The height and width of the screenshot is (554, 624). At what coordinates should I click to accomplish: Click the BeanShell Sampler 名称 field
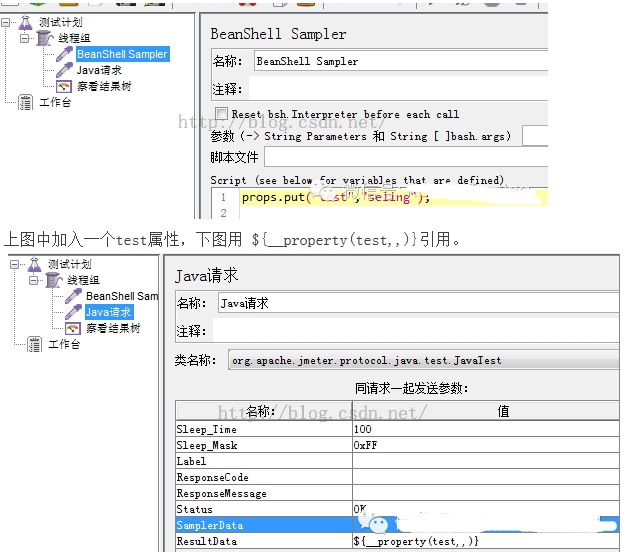click(401, 61)
